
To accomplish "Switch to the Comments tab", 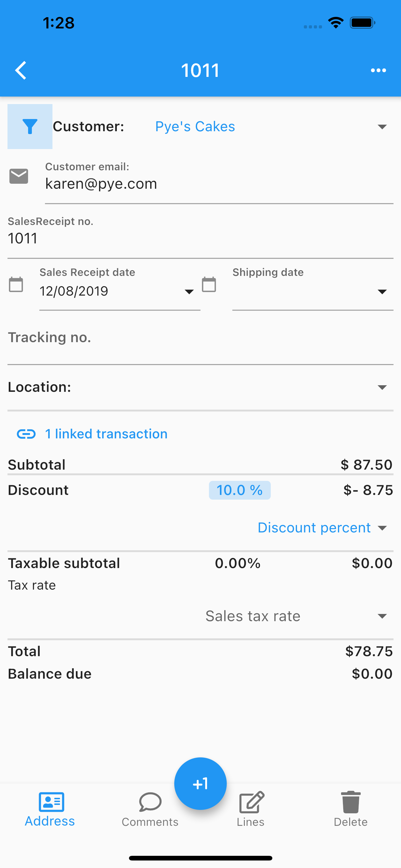I will click(x=150, y=809).
